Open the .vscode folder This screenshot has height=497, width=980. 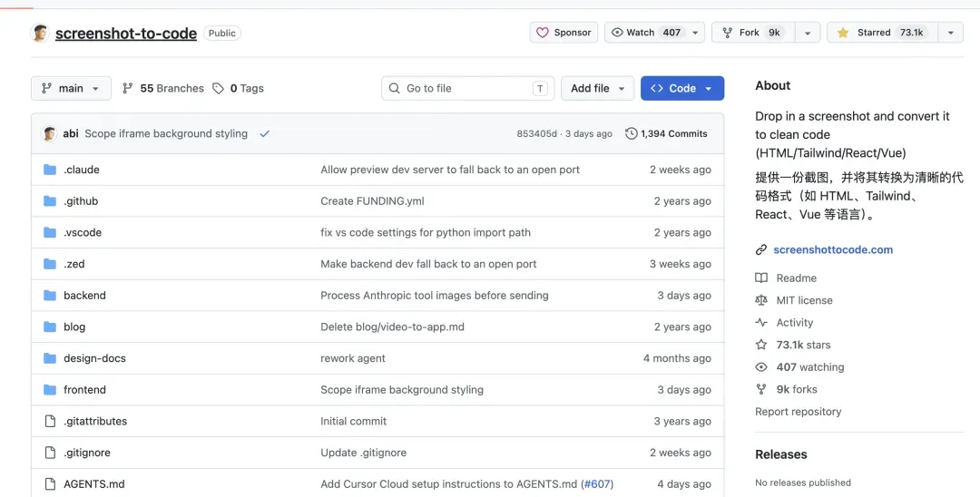[x=83, y=232]
